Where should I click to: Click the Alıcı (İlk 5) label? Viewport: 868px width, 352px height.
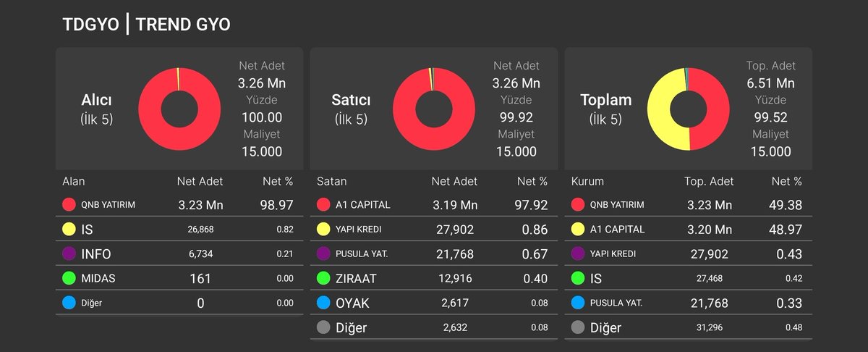(x=96, y=109)
